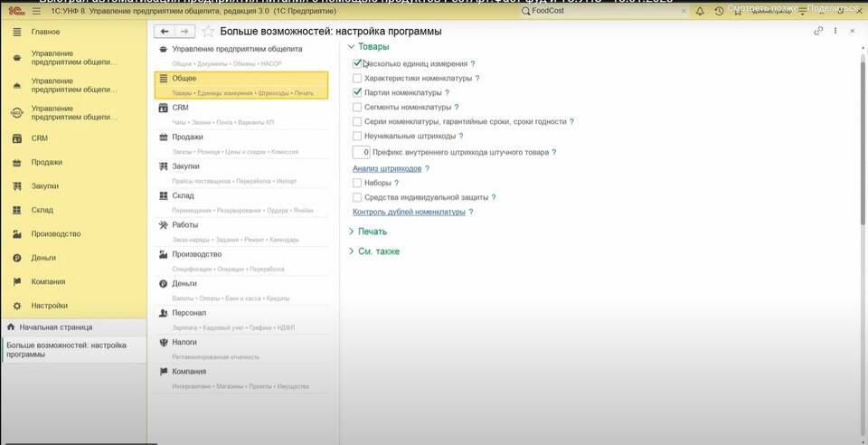Enable Средства индивидуальной защиты checkbox
The width and height of the screenshot is (868, 445).
click(x=357, y=197)
